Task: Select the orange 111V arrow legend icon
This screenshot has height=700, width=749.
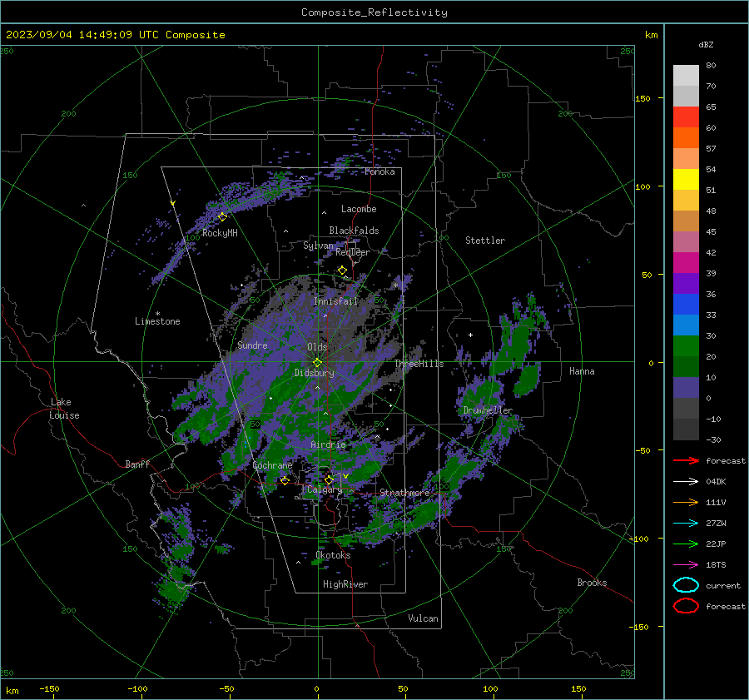Action: (686, 502)
